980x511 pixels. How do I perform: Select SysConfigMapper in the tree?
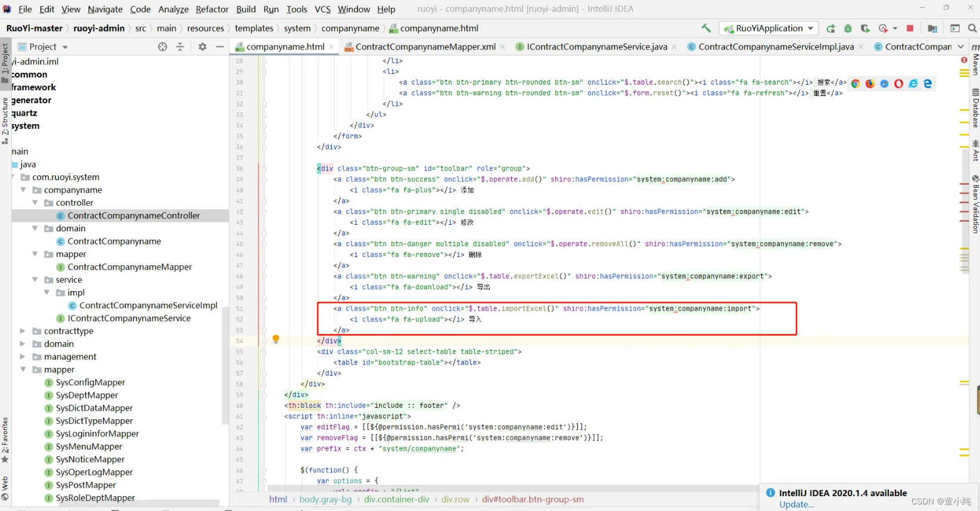[x=90, y=382]
